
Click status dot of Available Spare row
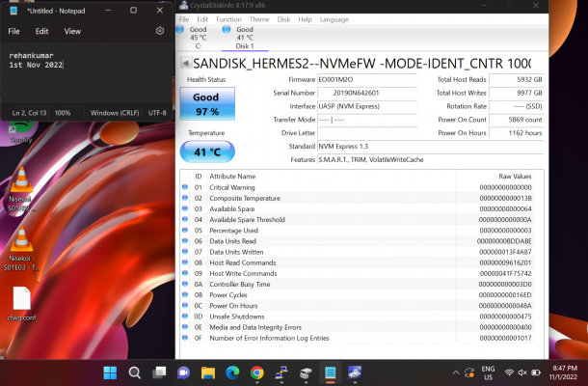(185, 208)
